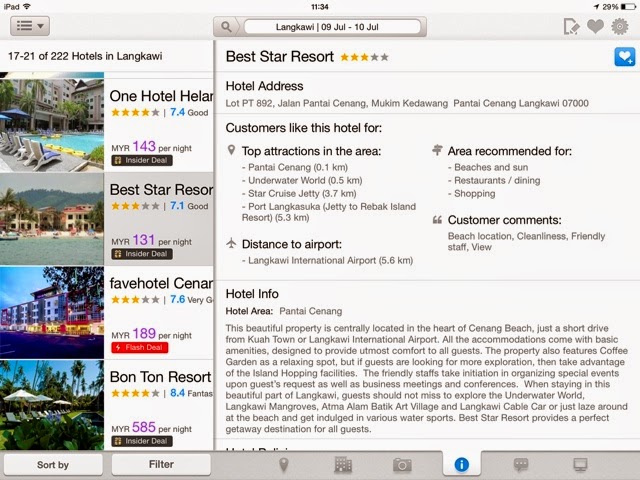Tap the Restaurants / dining recommendation

(494, 180)
